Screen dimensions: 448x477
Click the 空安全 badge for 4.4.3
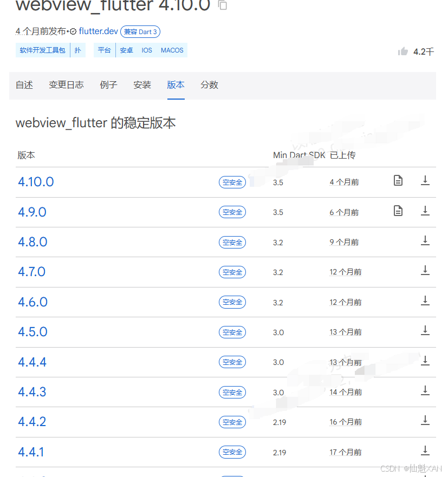[232, 392]
